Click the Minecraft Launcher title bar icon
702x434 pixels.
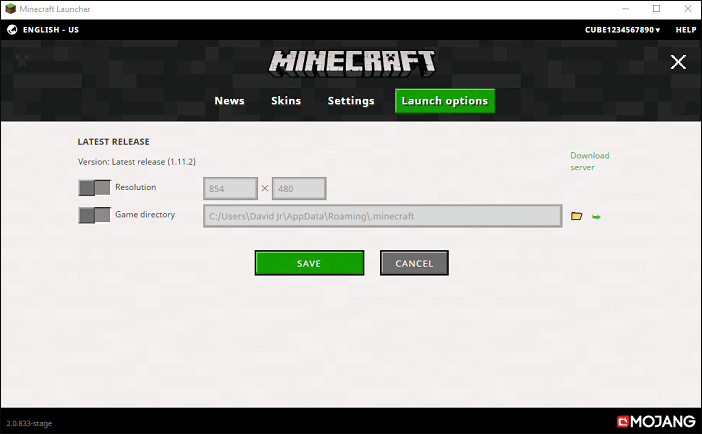[10, 9]
